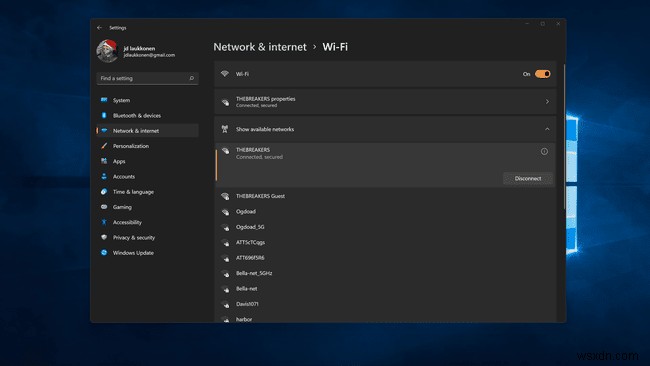Select the ATT5cTCqgs network
The width and height of the screenshot is (650, 366).
[385, 242]
